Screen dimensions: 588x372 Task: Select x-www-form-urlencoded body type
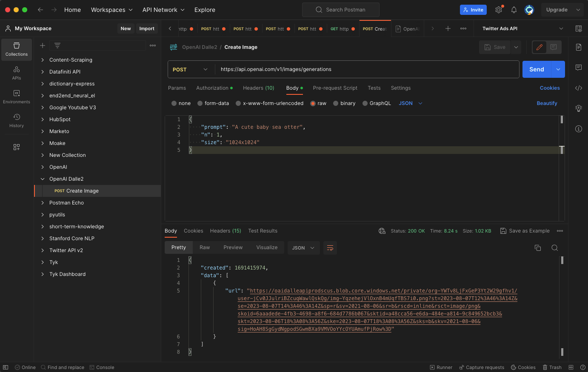point(238,103)
